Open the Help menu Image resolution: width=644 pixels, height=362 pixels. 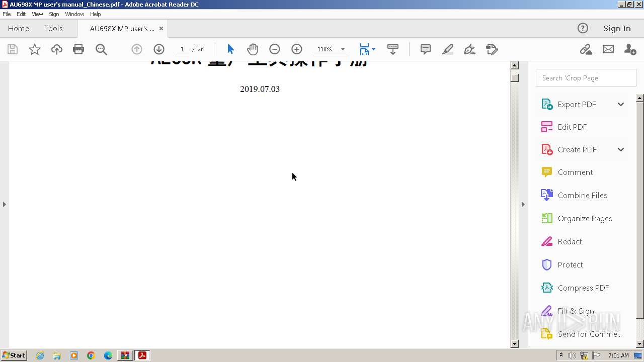[x=95, y=14]
